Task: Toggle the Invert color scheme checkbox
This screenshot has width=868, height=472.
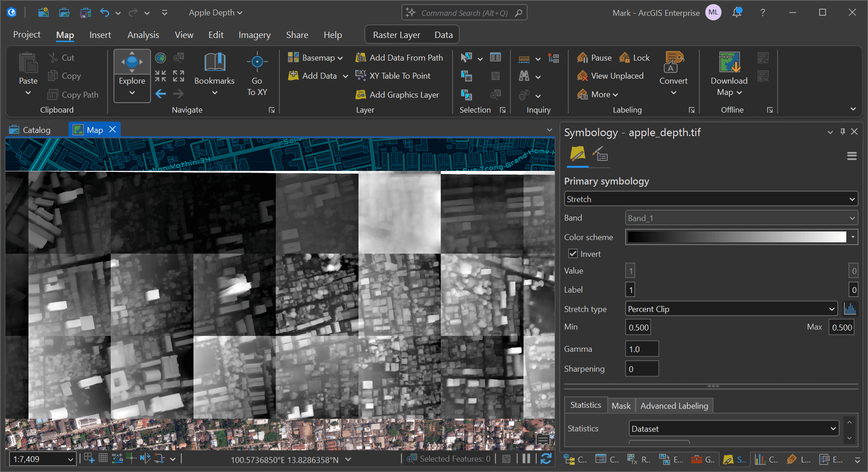Action: coord(573,254)
